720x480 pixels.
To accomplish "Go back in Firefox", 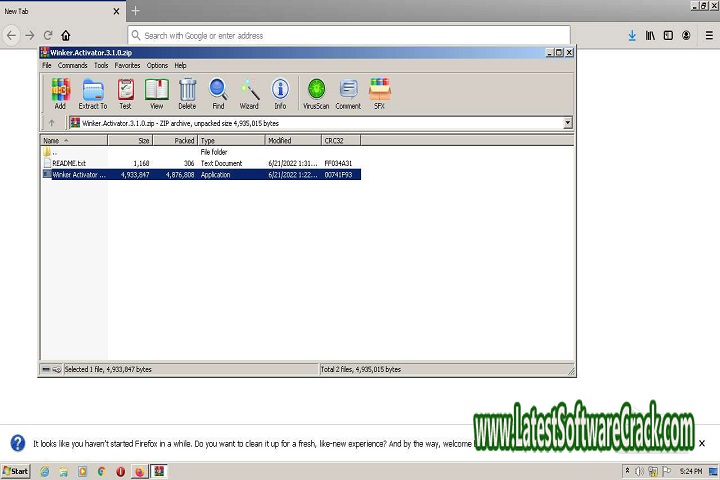I will pyautogui.click(x=11, y=35).
